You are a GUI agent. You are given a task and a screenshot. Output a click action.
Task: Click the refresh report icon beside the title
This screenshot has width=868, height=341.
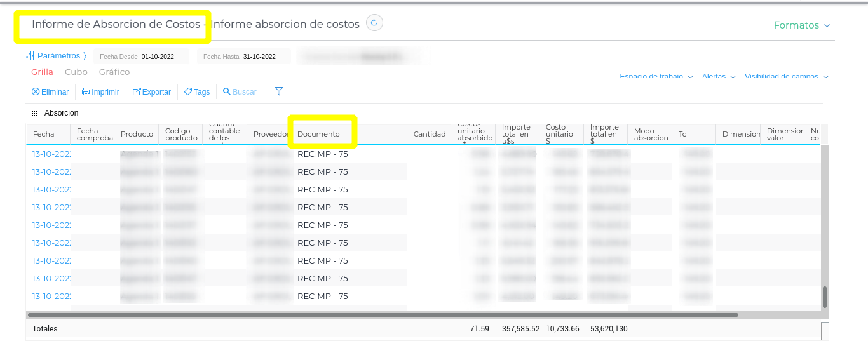click(374, 23)
